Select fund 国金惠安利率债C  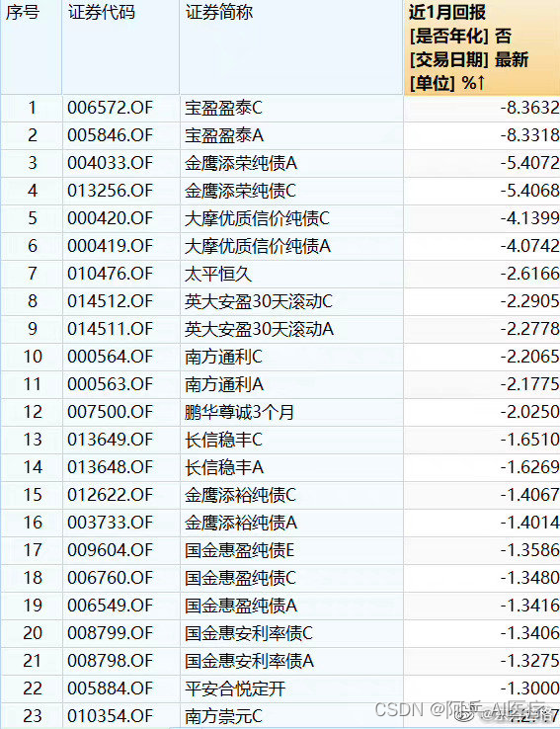[x=249, y=633]
